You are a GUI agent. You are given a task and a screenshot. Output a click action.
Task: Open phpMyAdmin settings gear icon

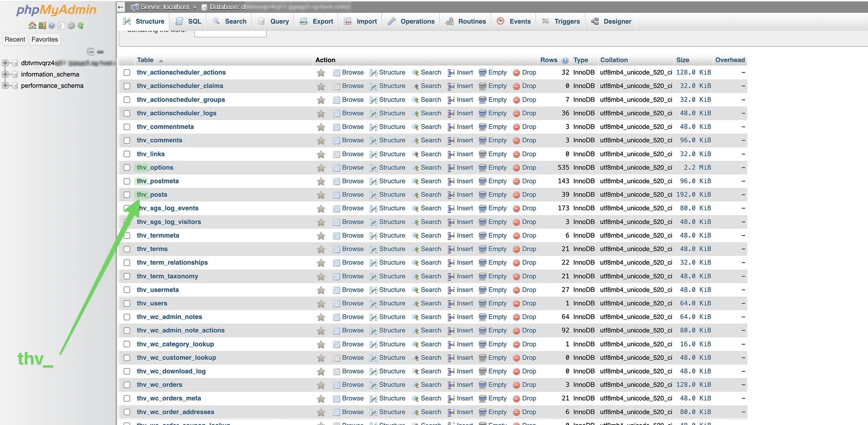[x=71, y=25]
